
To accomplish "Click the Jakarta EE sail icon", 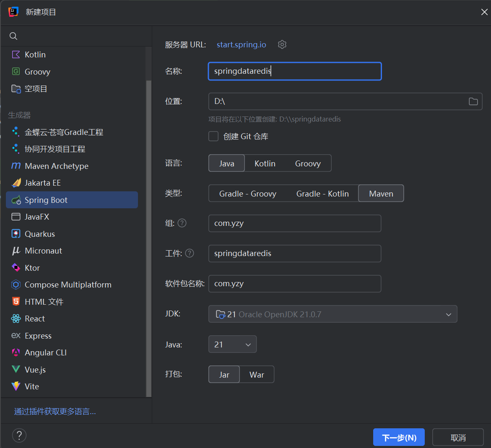I will 16,183.
